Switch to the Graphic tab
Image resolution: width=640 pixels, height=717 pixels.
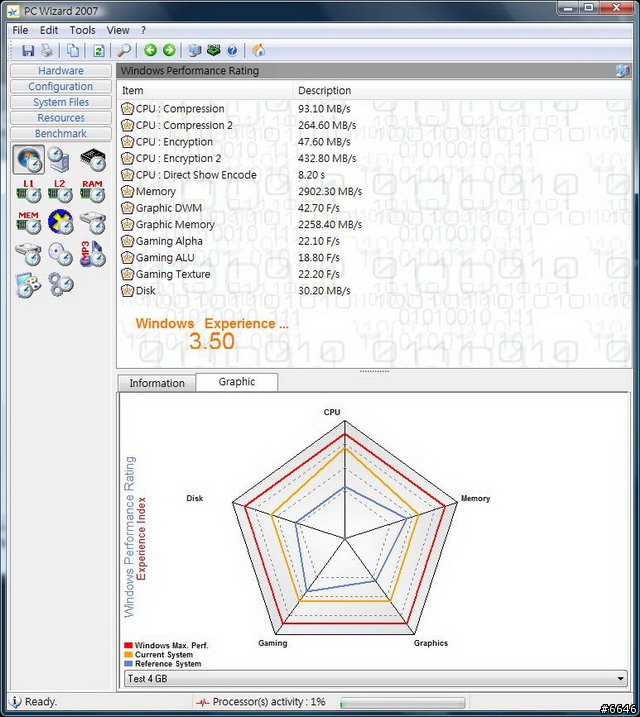(x=237, y=382)
